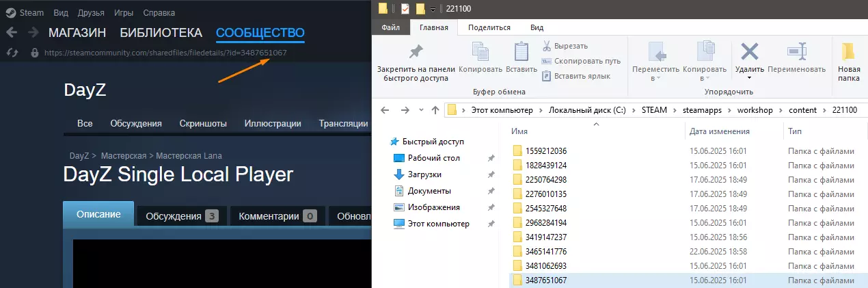The width and height of the screenshot is (868, 288).
Task: Select the Главная ribbon tab
Action: pyautogui.click(x=433, y=27)
